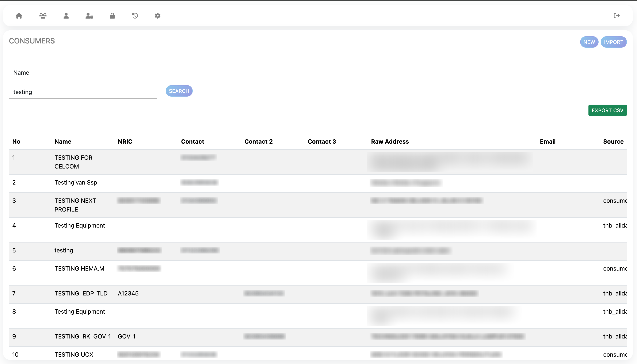637x364 pixels.
Task: Select the 'TESTING_RK_GOV_1' name cell
Action: (83, 337)
